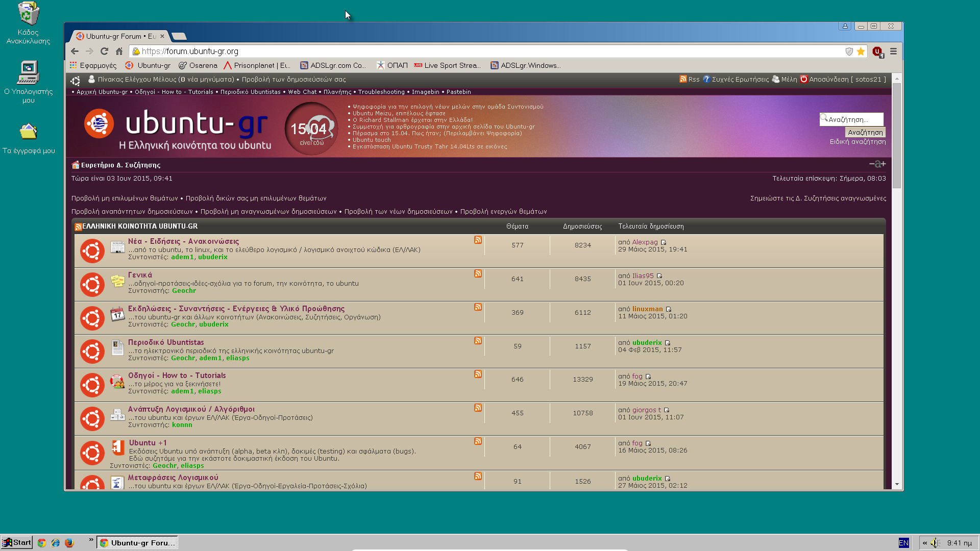The image size is (980, 551).
Task: Click the font size change icon
Action: (x=877, y=164)
